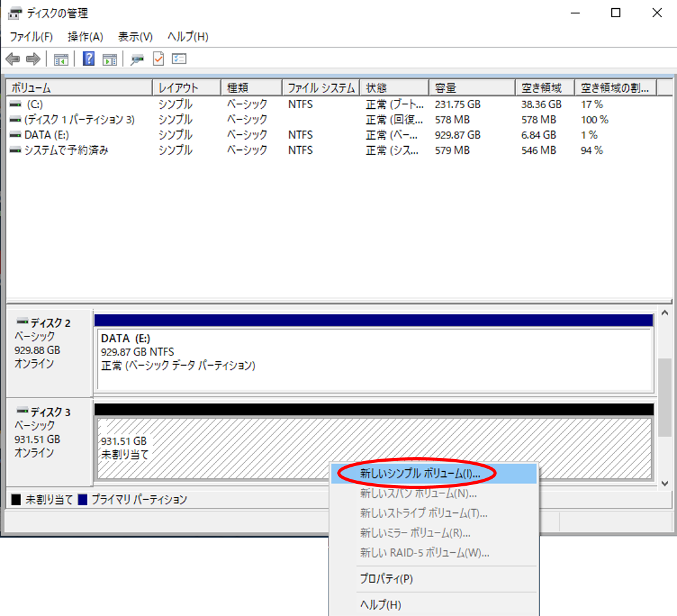Click the 6.84 GB free space cell
The width and height of the screenshot is (677, 616).
click(538, 135)
